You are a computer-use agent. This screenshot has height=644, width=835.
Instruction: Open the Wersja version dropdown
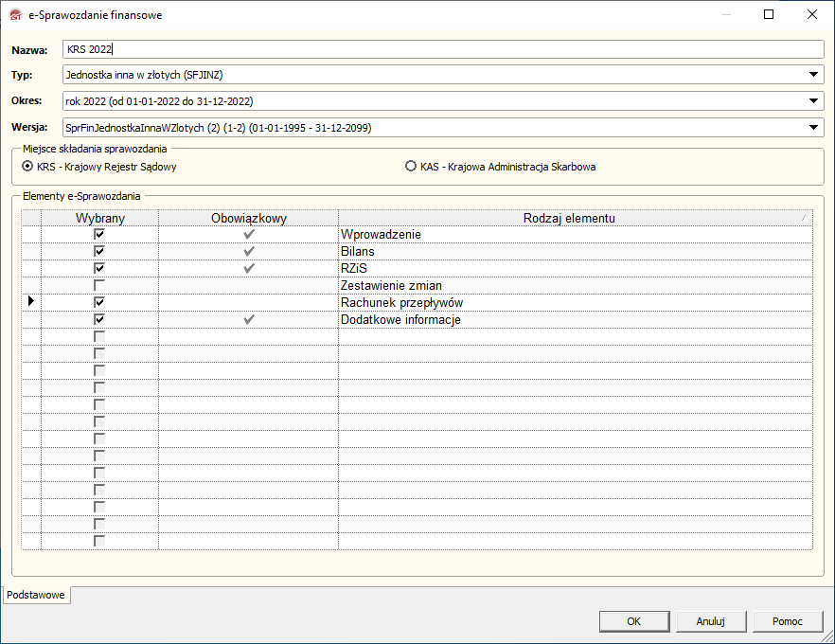(813, 127)
